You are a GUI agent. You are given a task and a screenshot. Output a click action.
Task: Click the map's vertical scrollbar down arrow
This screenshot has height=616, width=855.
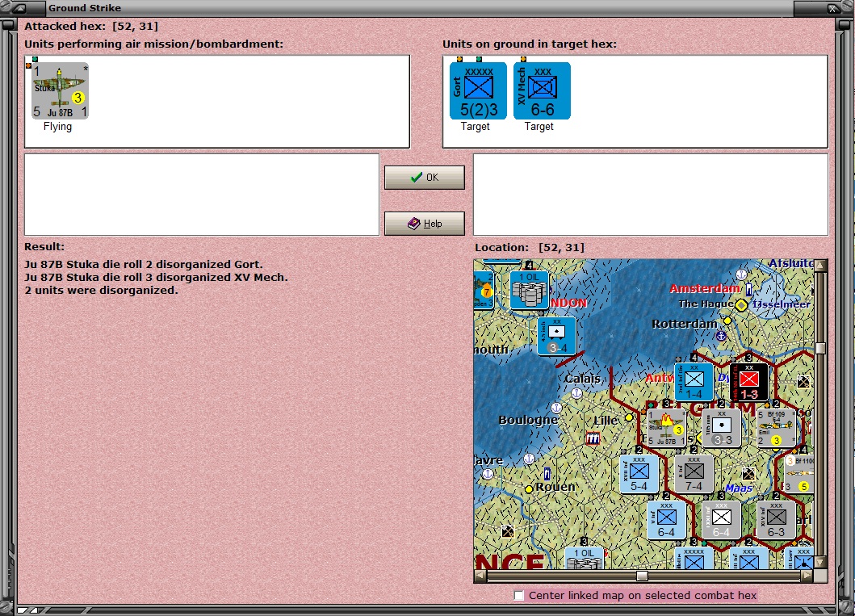(820, 563)
